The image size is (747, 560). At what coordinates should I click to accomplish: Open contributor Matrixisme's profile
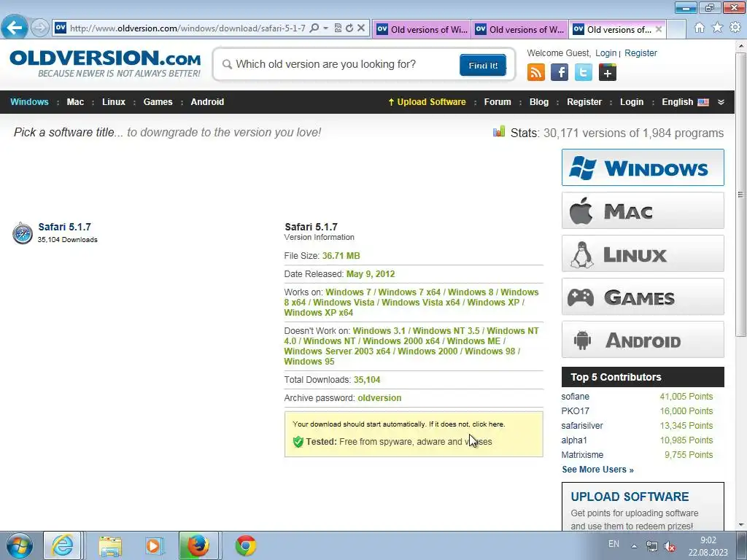tap(582, 455)
